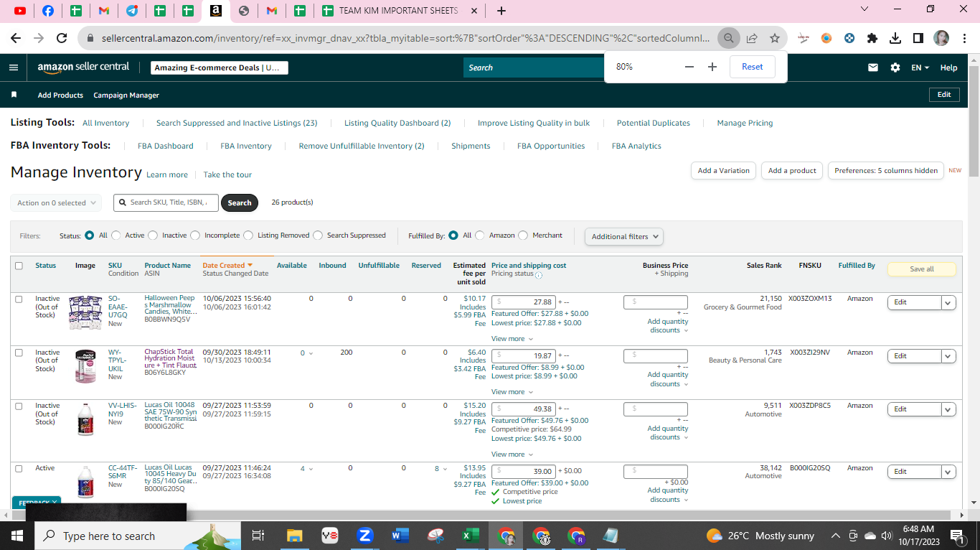Click the Add a Variation button
This screenshot has height=550, width=980.
click(723, 171)
